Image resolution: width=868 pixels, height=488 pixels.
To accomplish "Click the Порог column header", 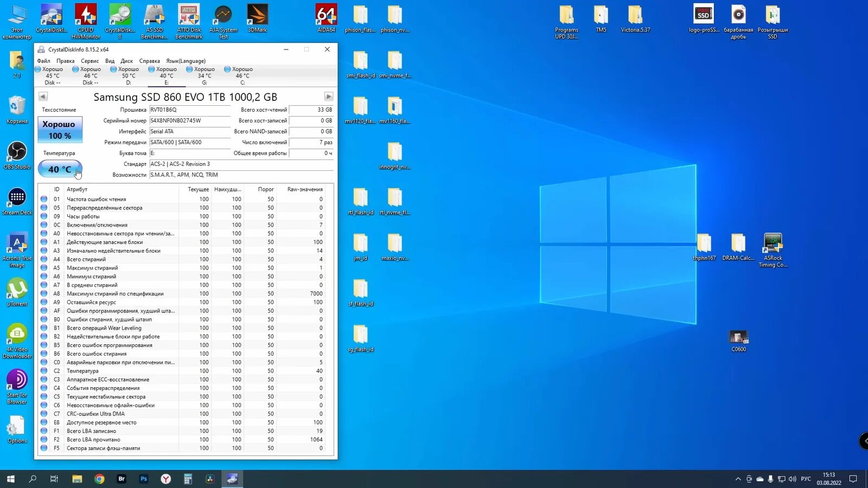I will (x=260, y=189).
